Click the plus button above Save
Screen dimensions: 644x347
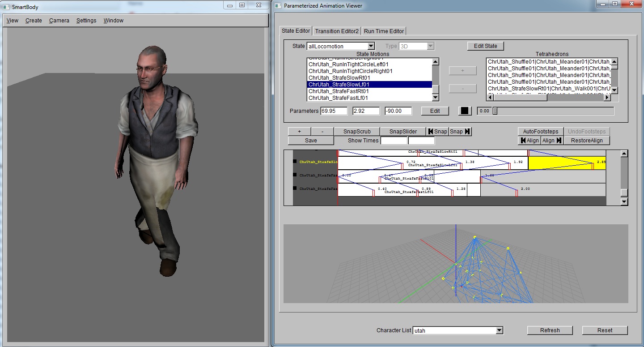299,132
